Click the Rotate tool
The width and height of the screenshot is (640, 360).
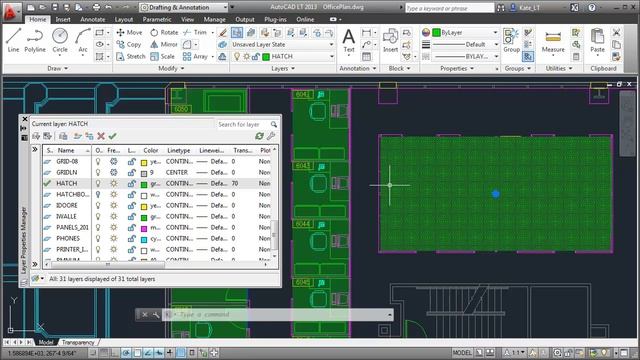pyautogui.click(x=164, y=32)
